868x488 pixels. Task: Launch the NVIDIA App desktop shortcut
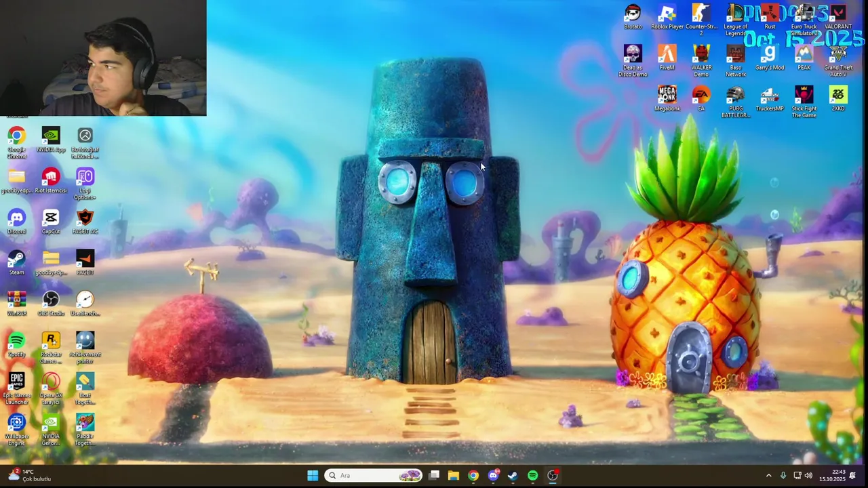(51, 141)
